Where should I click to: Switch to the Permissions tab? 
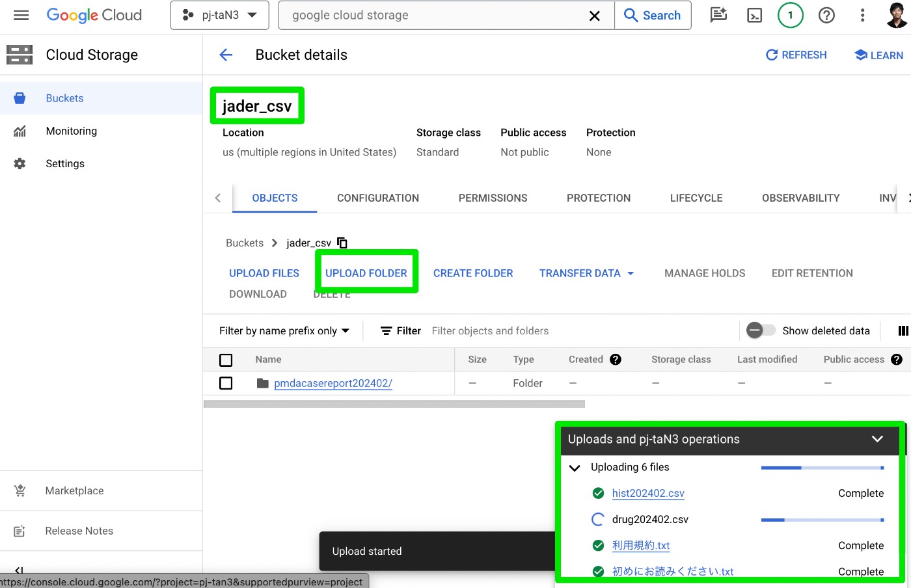(x=493, y=198)
